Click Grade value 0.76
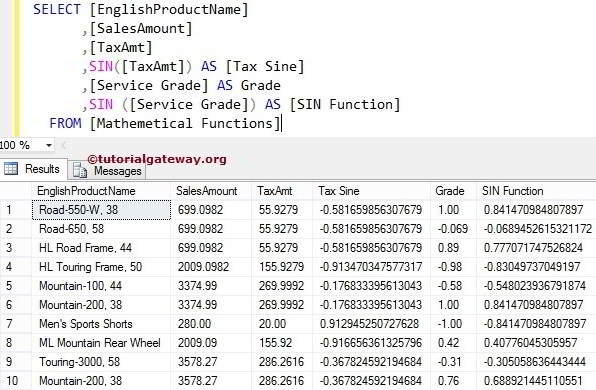Image resolution: width=596 pixels, height=390 pixels. [x=448, y=381]
